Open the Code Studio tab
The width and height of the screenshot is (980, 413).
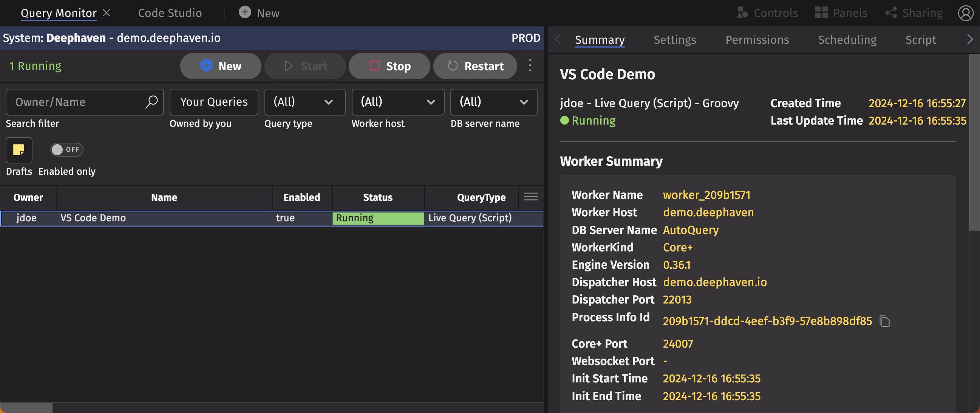point(170,13)
